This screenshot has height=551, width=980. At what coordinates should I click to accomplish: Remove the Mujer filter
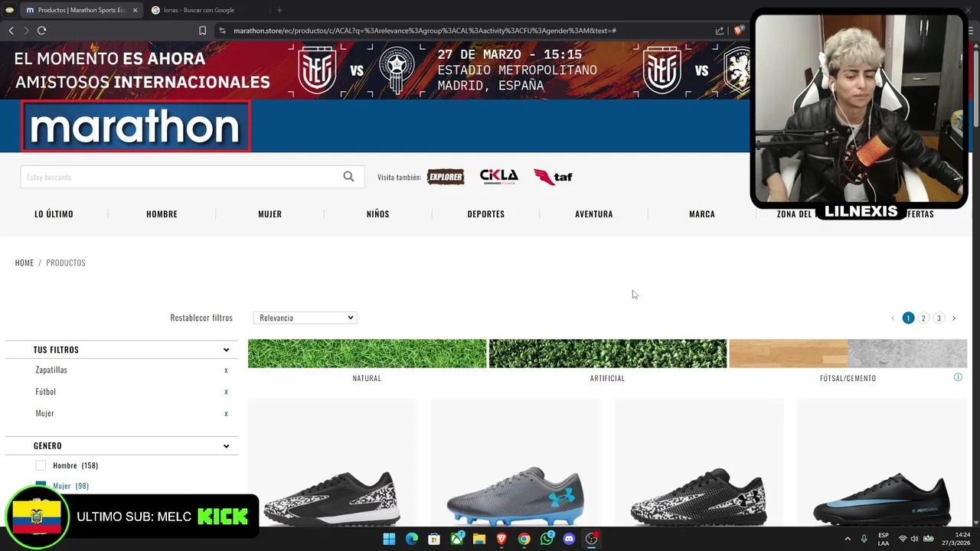226,413
